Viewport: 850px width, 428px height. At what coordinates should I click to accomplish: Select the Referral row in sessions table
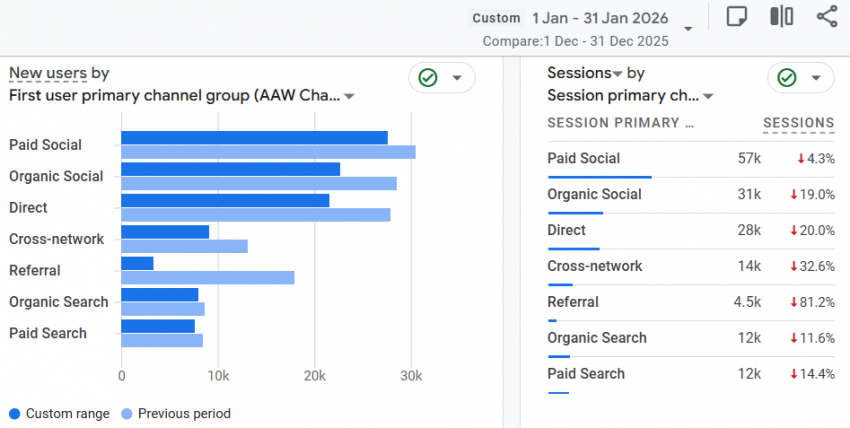573,302
